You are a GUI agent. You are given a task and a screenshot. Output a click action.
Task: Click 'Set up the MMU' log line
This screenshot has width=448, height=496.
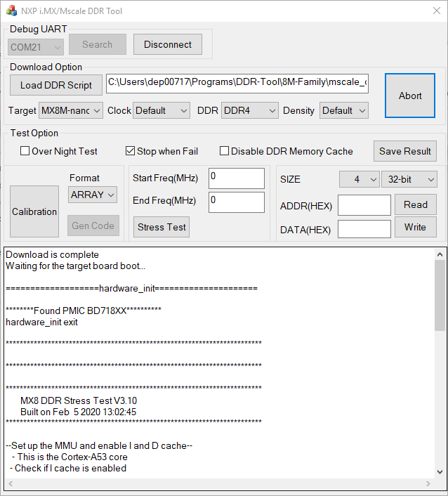coord(99,445)
